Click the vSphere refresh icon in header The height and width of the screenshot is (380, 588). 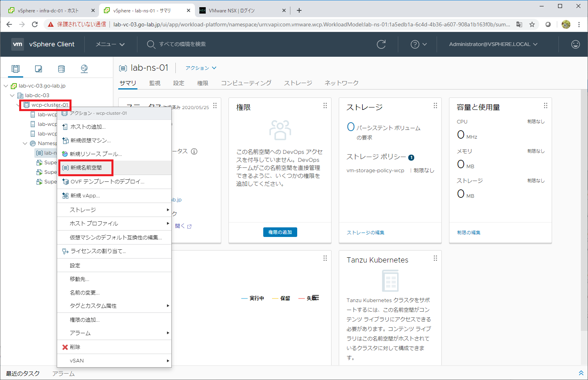click(x=381, y=44)
